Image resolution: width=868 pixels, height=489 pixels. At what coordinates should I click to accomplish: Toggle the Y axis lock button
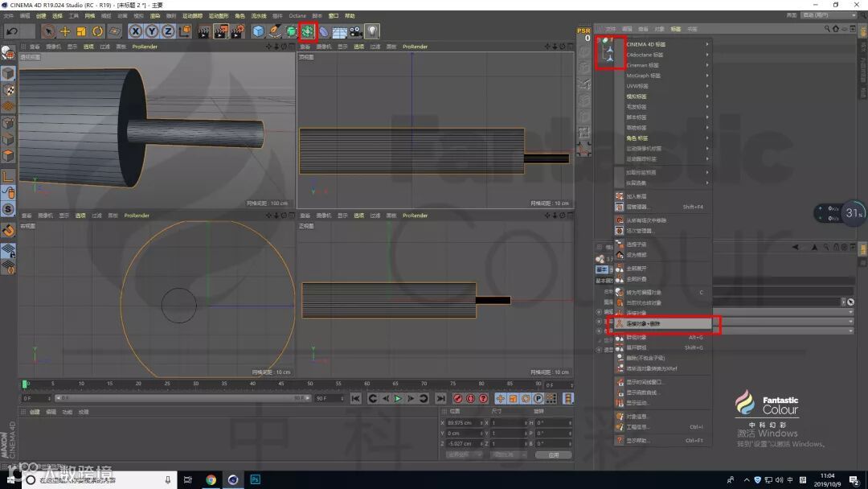tap(151, 31)
